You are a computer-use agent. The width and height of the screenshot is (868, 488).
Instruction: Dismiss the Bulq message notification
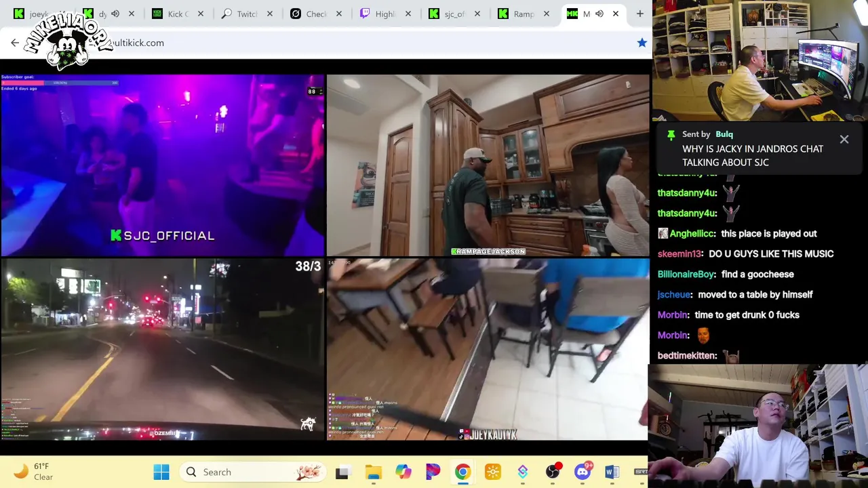pos(844,140)
